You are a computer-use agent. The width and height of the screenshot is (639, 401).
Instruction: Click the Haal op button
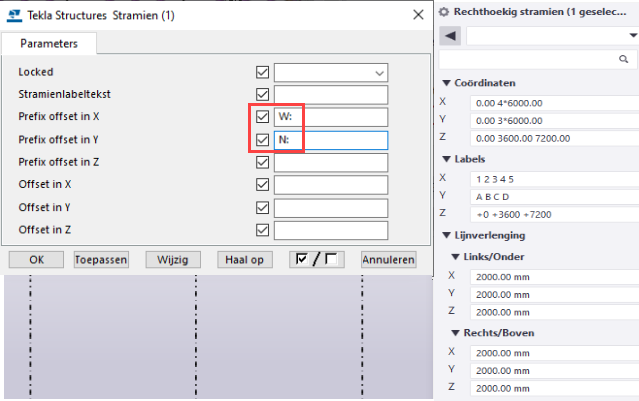[245, 260]
